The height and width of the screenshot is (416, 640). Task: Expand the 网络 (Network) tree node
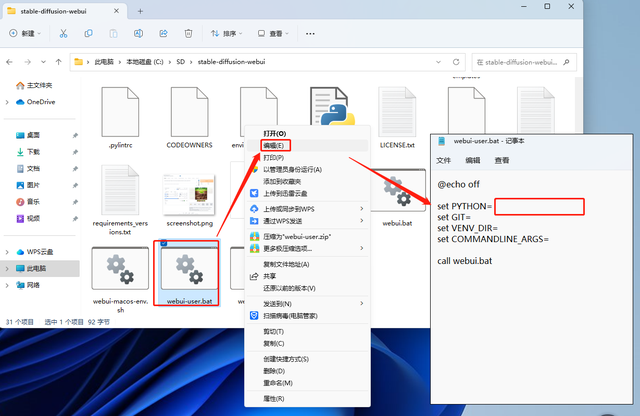pos(7,285)
